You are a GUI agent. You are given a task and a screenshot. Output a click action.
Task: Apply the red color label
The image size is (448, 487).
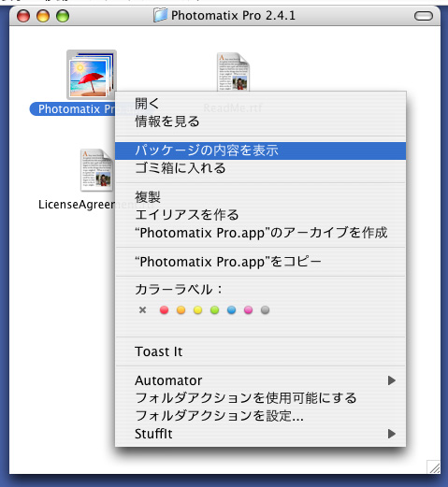coord(164,309)
